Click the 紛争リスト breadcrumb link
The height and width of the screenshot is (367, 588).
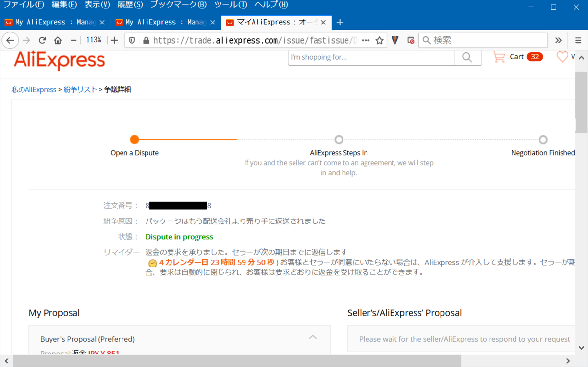click(80, 89)
